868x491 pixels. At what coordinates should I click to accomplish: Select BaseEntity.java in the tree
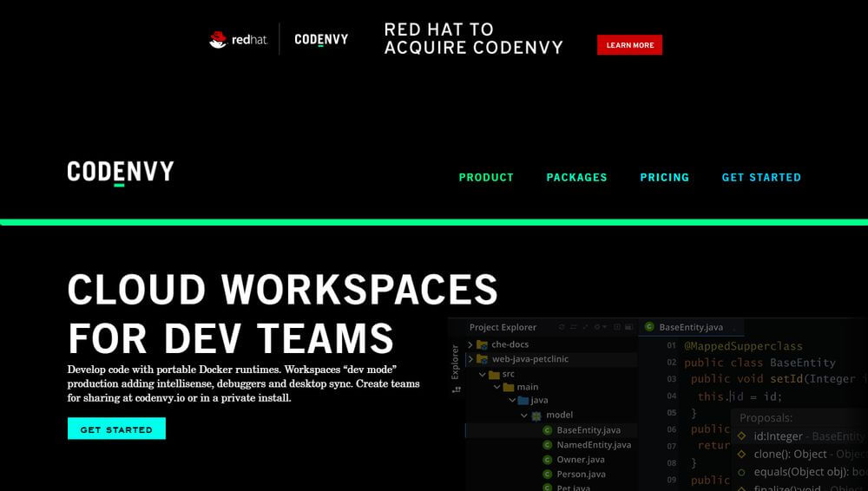pos(589,430)
